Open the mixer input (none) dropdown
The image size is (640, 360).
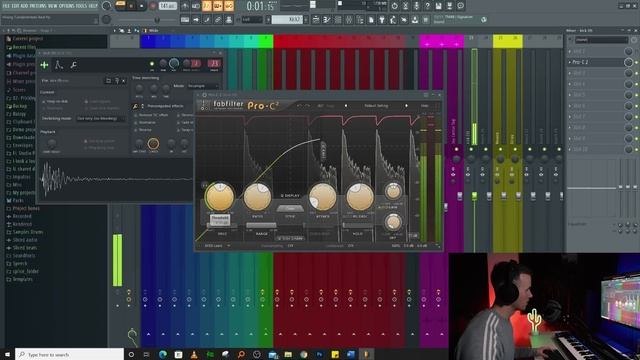tap(601, 40)
